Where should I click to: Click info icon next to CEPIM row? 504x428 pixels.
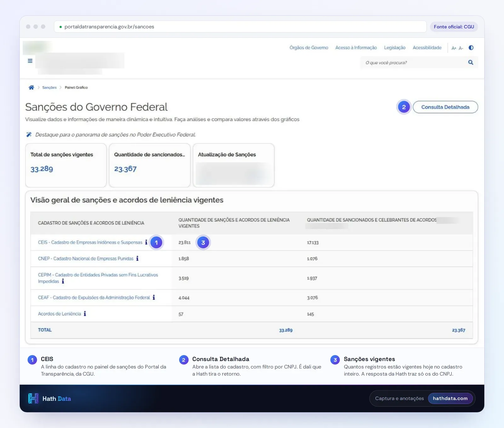63,281
